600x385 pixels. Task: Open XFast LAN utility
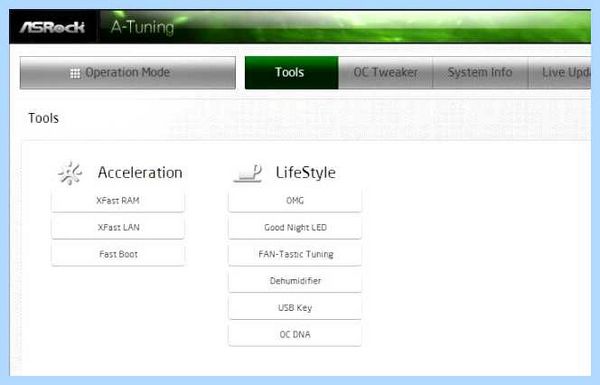[x=118, y=228]
